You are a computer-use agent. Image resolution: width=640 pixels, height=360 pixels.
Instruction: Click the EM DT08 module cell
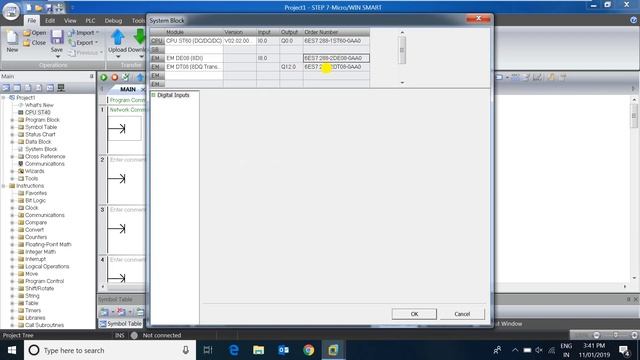coord(194,67)
